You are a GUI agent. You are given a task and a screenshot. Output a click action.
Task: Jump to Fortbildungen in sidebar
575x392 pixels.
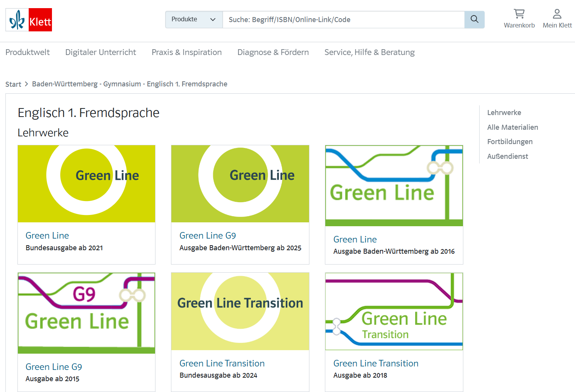(509, 142)
